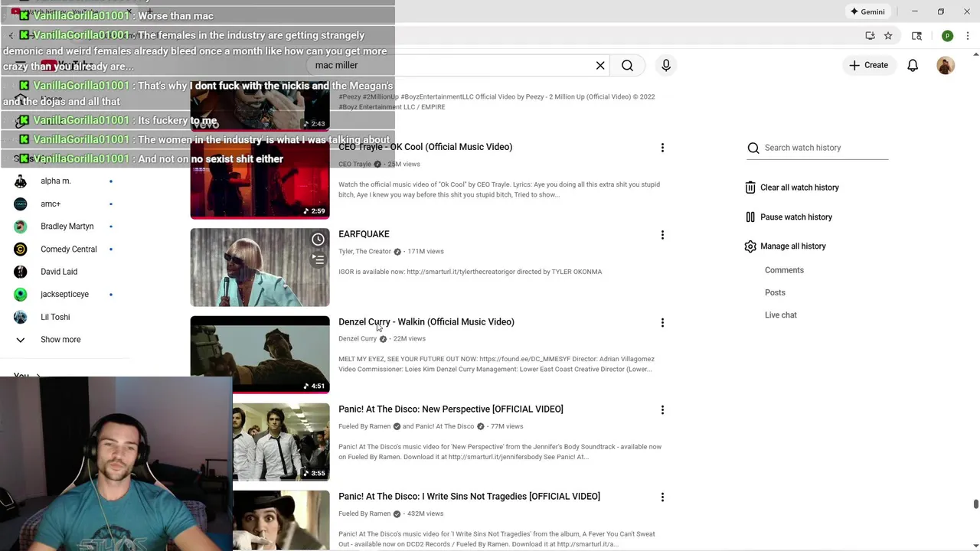
Task: Open I Write Sins Not Tragedies title
Action: [x=469, y=497]
